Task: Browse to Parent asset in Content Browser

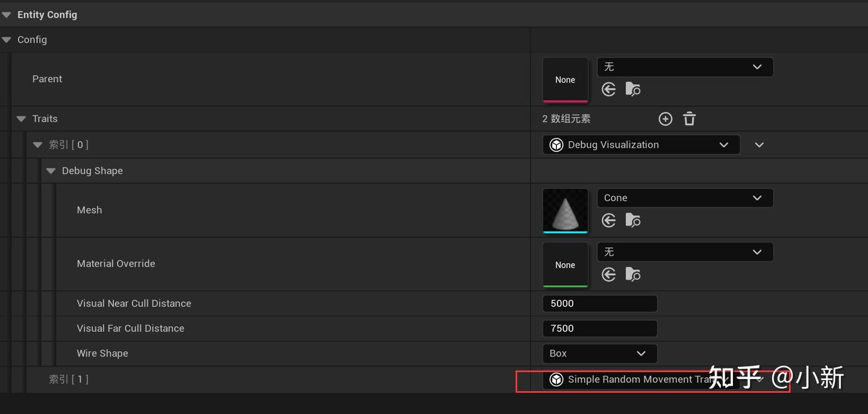Action: pos(633,89)
